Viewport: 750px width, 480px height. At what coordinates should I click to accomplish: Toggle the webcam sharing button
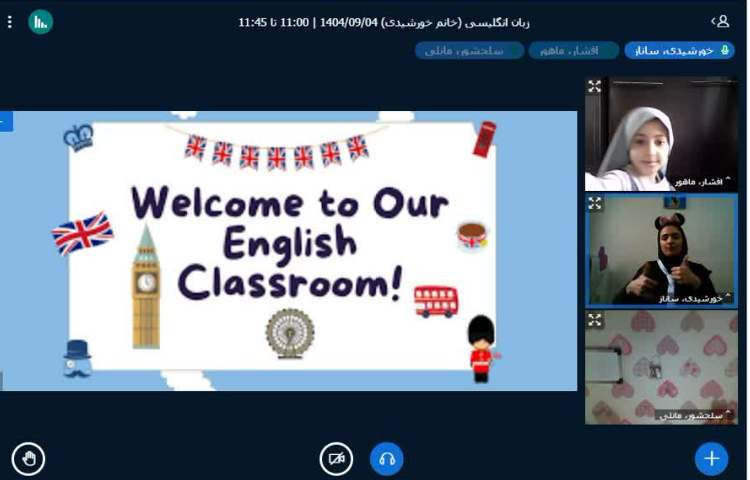[x=336, y=459]
